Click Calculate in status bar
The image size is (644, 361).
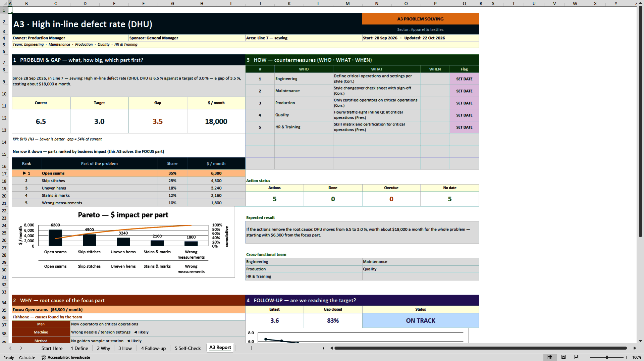click(x=27, y=358)
